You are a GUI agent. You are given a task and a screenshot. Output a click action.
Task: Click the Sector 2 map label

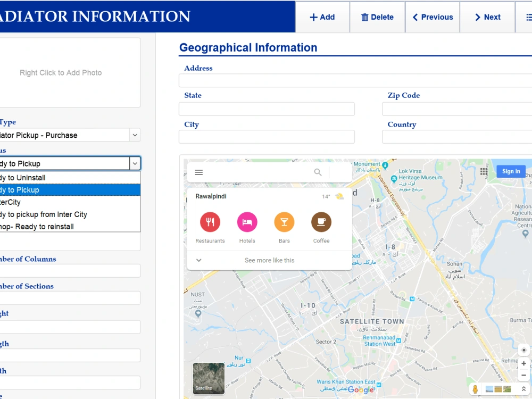click(326, 342)
